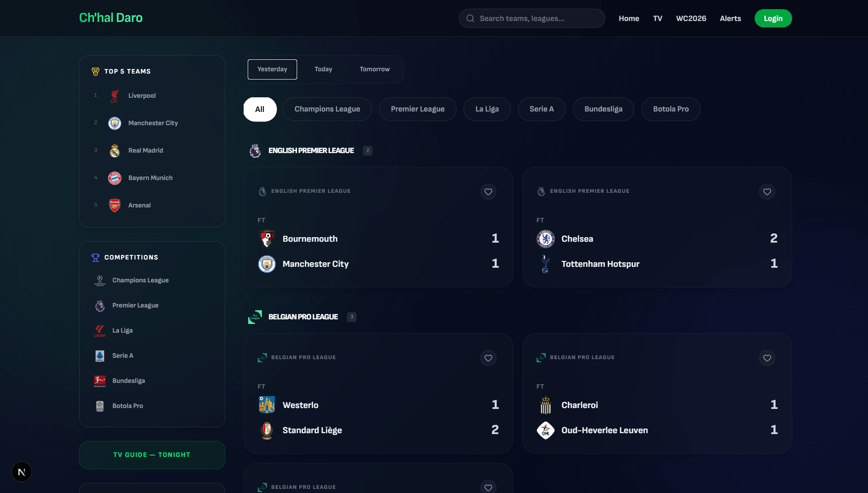Toggle heart on Charleroi vs Oud-Heverlee Leuven card
Image resolution: width=868 pixels, height=493 pixels.
click(767, 358)
